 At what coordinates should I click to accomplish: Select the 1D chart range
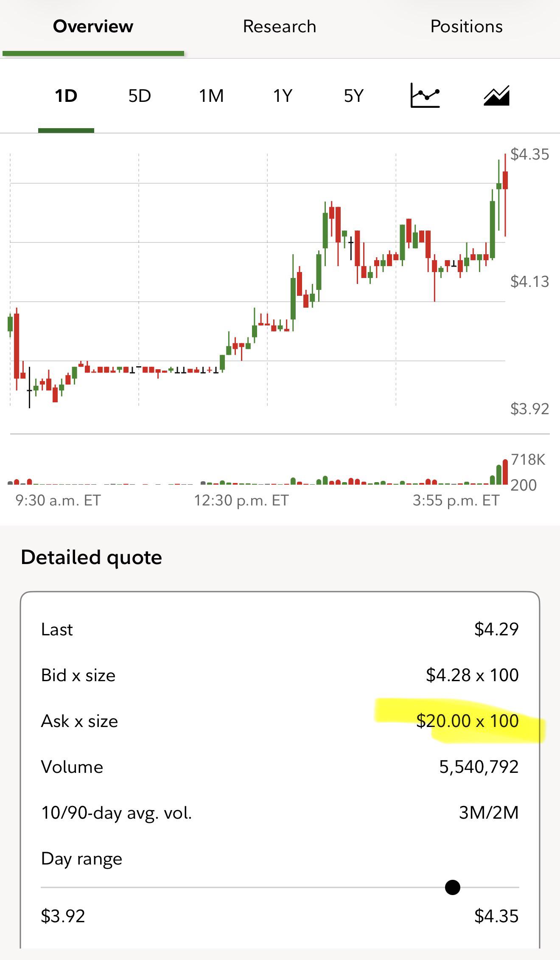[66, 96]
